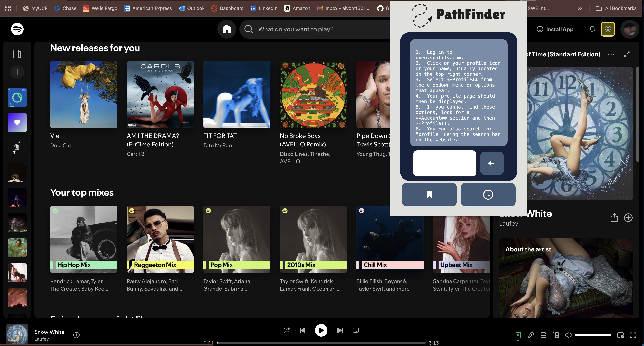This screenshot has width=644, height=346.
Task: Toggle the Now Playing view button
Action: click(518, 335)
